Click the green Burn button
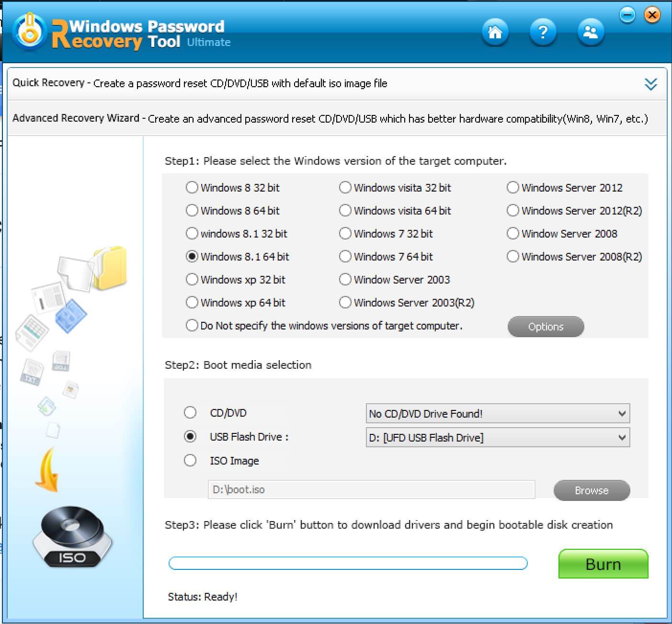 coord(603,564)
